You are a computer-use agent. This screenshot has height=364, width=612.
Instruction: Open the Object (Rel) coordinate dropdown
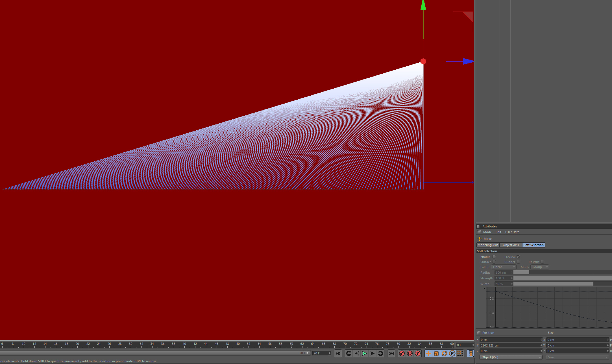point(511,357)
